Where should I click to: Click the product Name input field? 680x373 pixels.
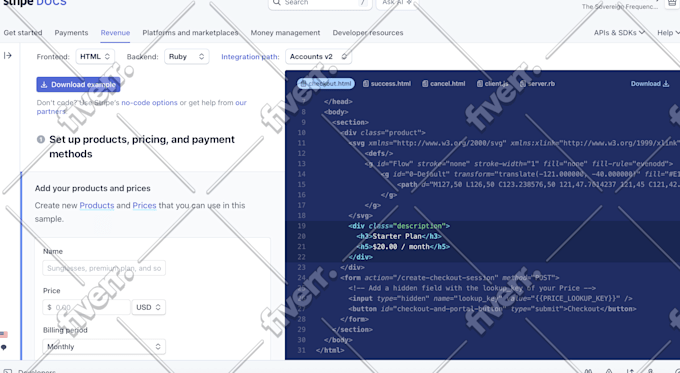pyautogui.click(x=104, y=268)
